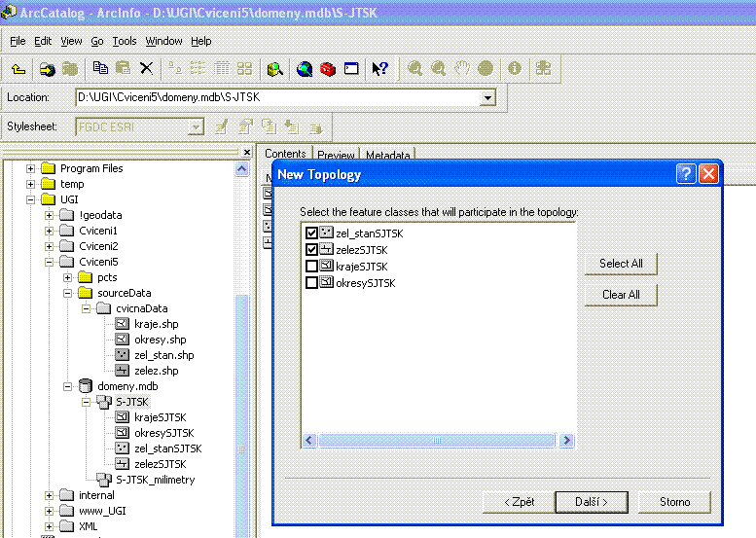The height and width of the screenshot is (538, 756).
Task: Check the okresySJTSK checkbox
Action: (x=311, y=282)
